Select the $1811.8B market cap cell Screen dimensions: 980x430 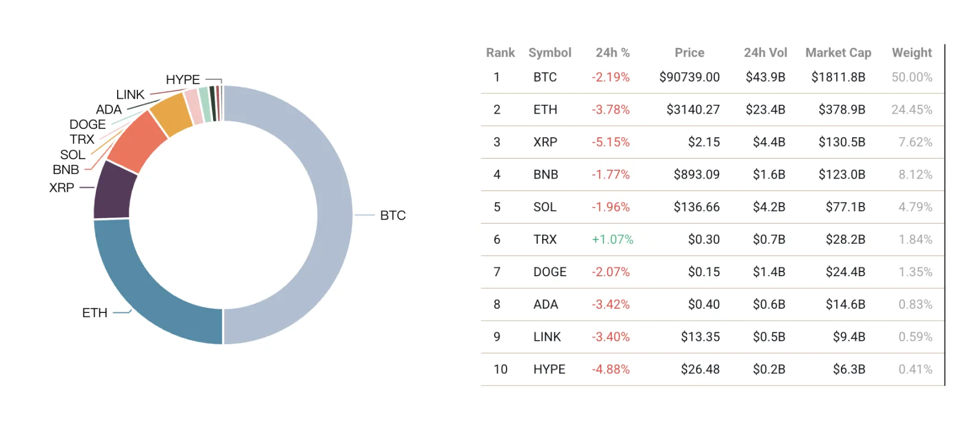point(838,77)
